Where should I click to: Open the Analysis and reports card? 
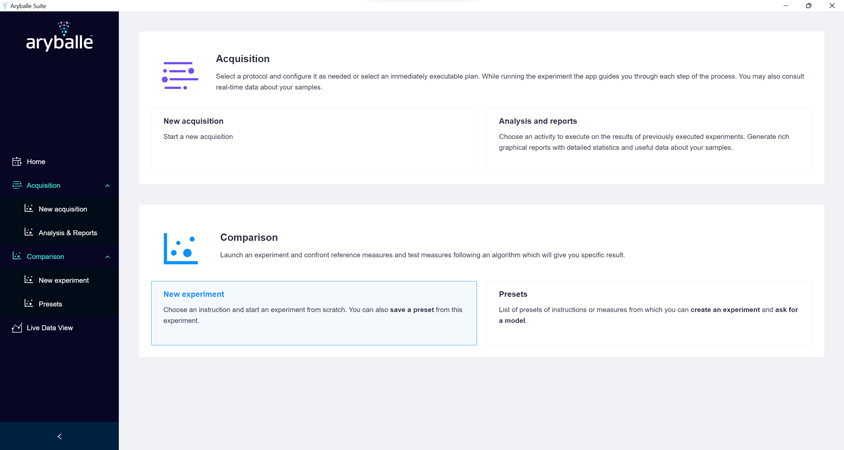pos(649,140)
